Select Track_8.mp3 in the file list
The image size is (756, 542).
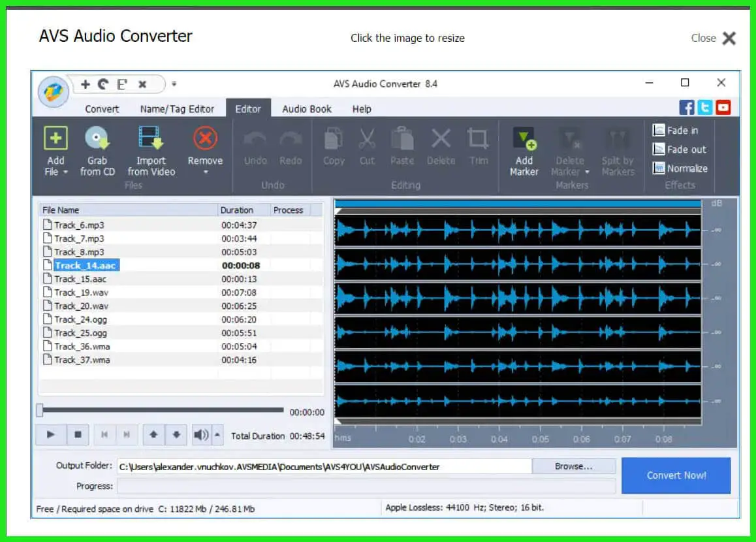[x=181, y=251]
